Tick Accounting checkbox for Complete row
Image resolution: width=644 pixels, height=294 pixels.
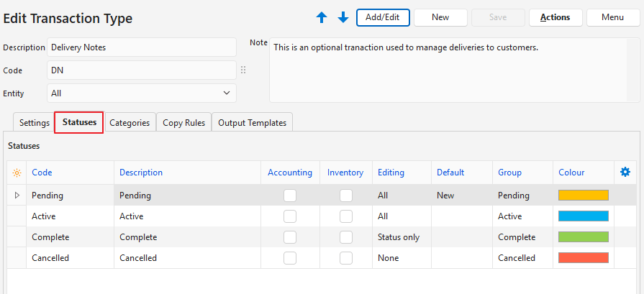coord(290,236)
